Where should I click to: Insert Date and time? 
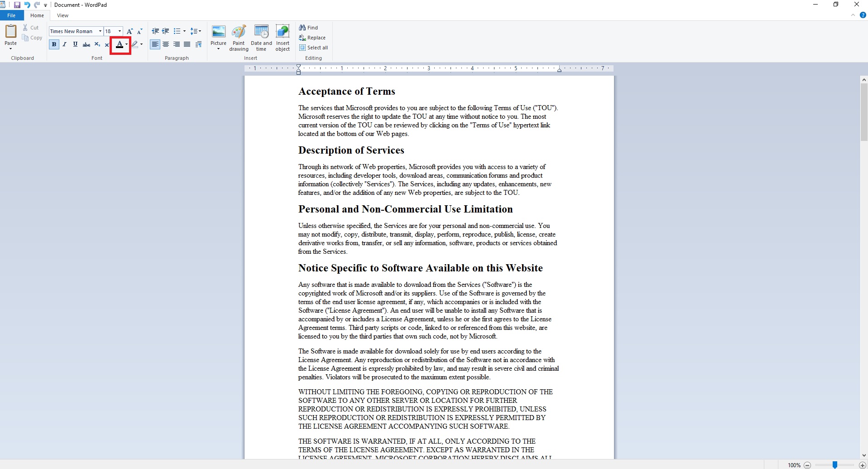point(261,38)
